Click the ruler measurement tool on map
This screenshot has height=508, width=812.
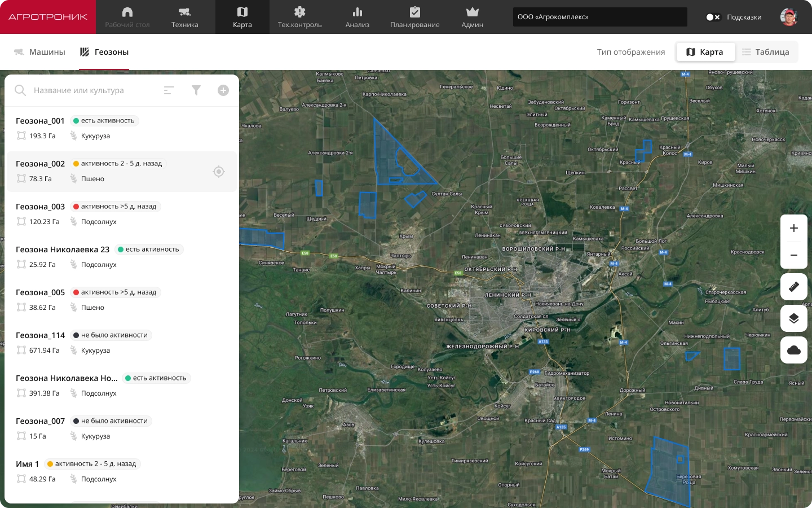(x=794, y=287)
